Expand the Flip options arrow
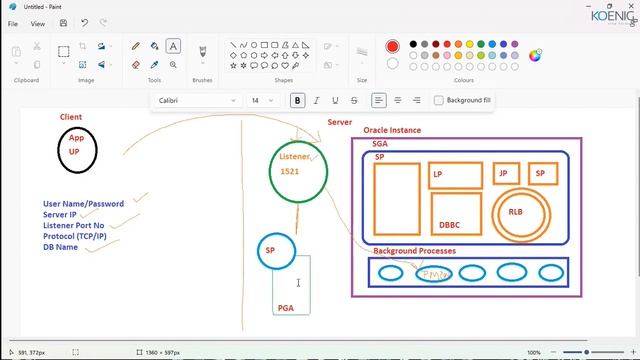This screenshot has width=640, height=360. (x=111, y=64)
